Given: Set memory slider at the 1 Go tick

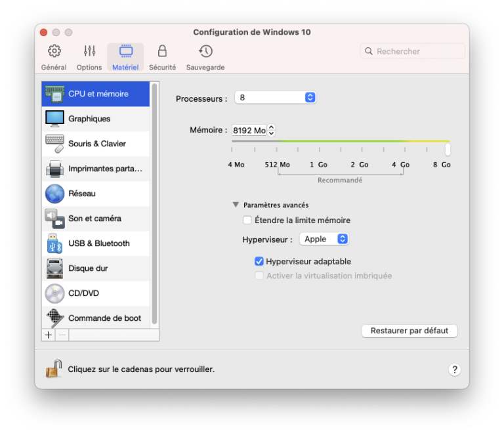Looking at the screenshot, I should click(319, 150).
